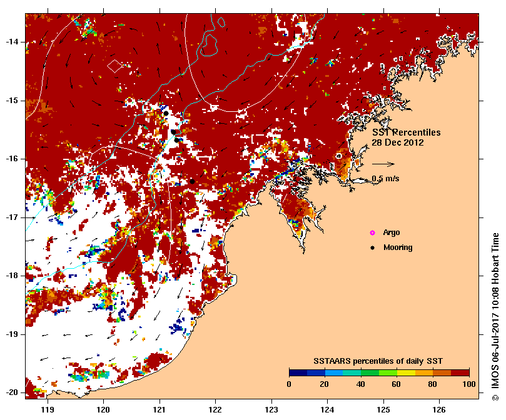Click 'SSTAARS percentiles of daily SST' colorbar title
This screenshot has width=506, height=420.
tap(378, 361)
